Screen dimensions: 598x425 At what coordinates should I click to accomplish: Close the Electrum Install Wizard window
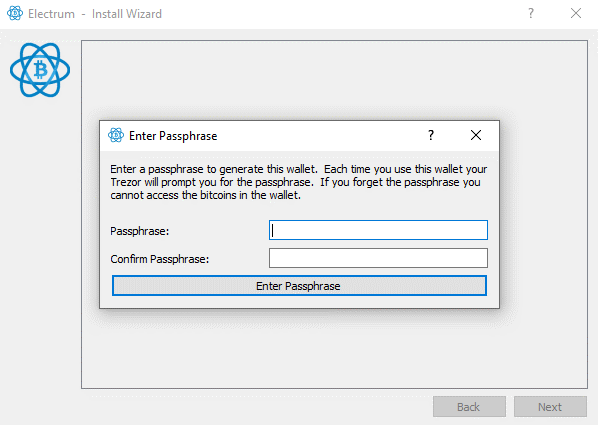click(576, 14)
